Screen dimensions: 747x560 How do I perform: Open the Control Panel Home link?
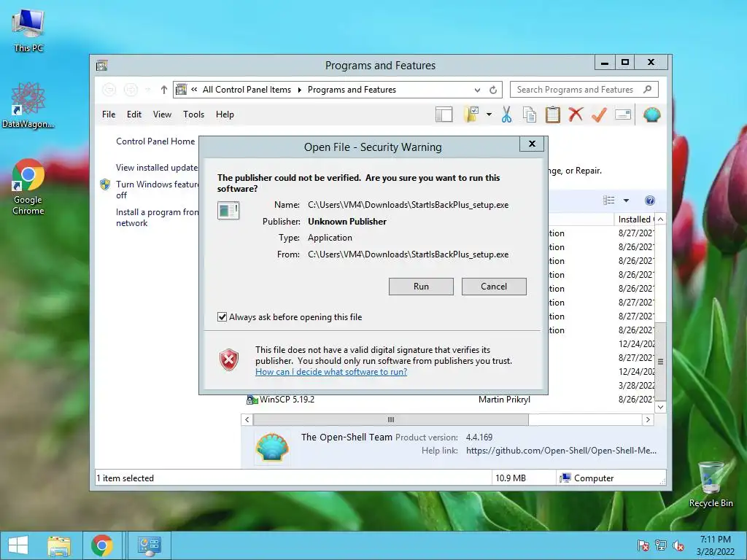(155, 141)
